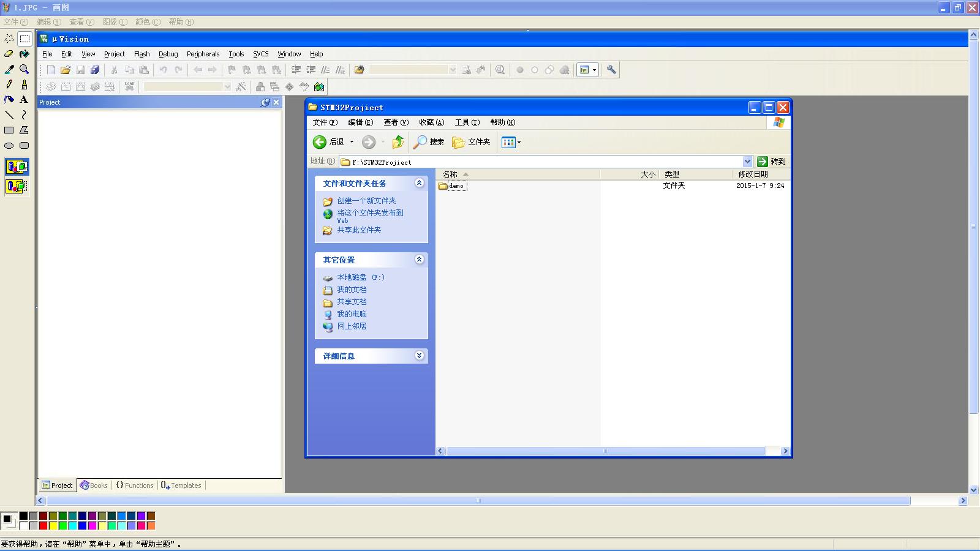Choose the Eraser tool in Paint

(x=9, y=54)
